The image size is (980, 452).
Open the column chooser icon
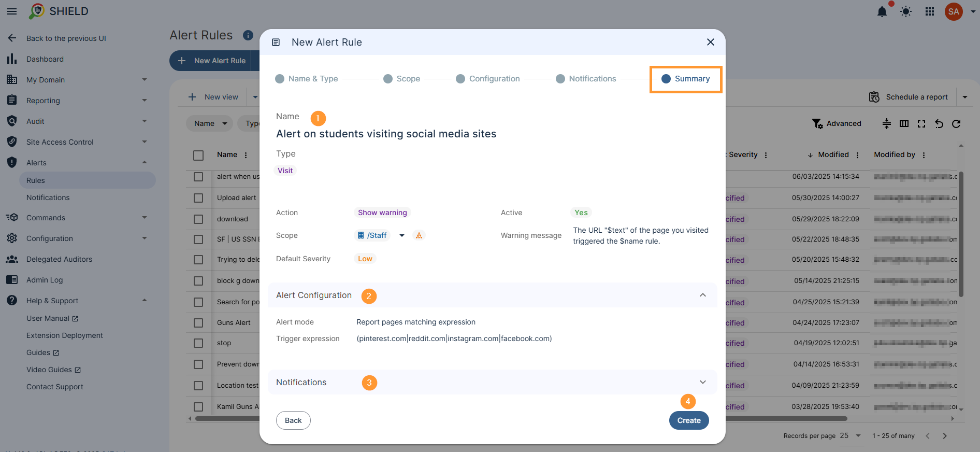point(904,123)
